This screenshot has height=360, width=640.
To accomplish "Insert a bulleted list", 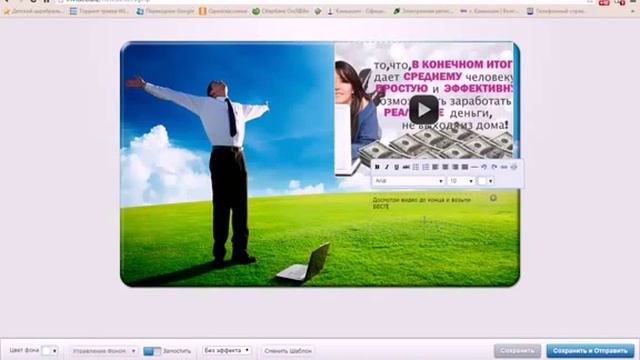I will (x=416, y=167).
